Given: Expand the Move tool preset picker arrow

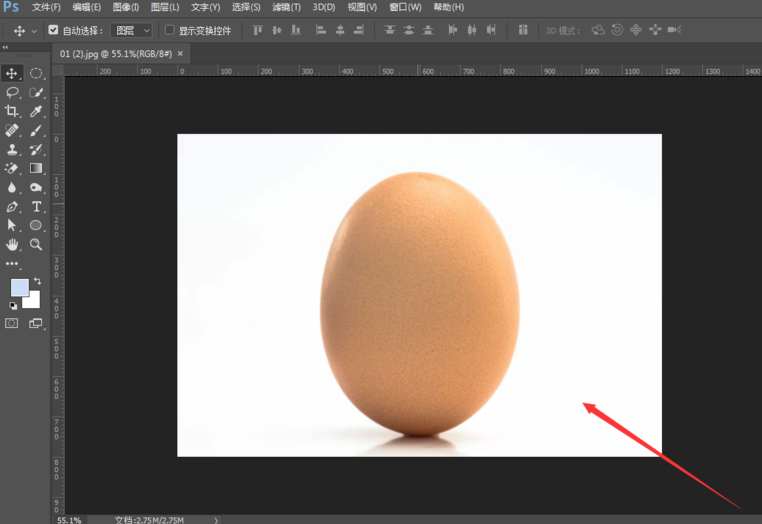Looking at the screenshot, I should point(34,31).
